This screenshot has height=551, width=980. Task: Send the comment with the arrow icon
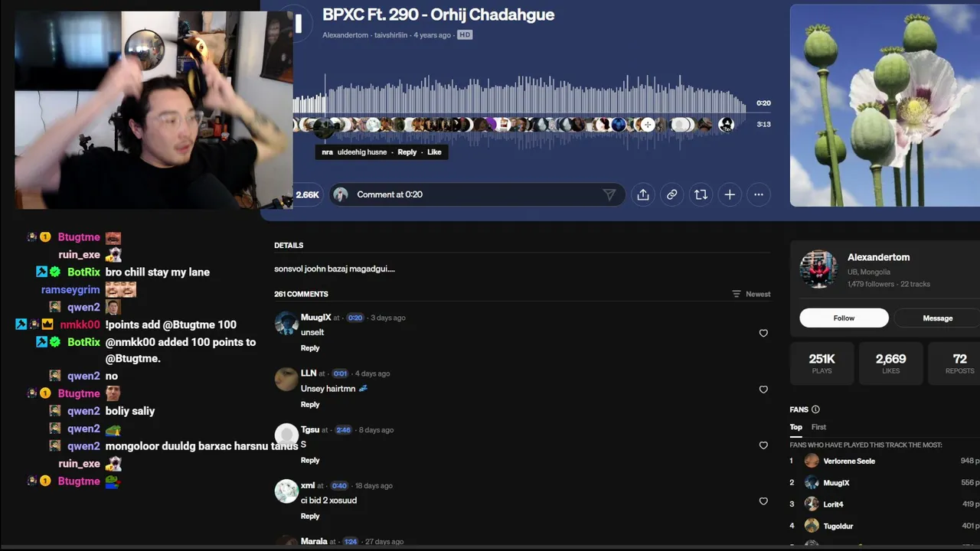(609, 194)
